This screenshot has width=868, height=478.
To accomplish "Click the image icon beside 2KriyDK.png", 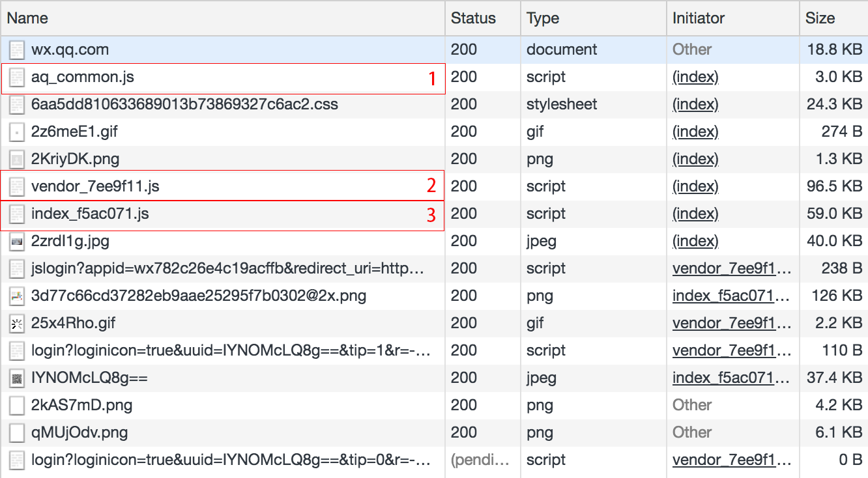I will click(x=17, y=160).
